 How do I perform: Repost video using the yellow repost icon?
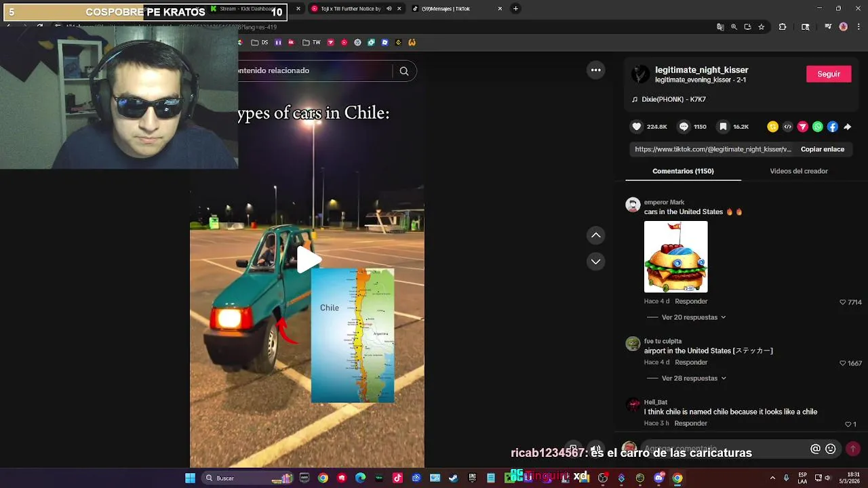click(x=772, y=127)
